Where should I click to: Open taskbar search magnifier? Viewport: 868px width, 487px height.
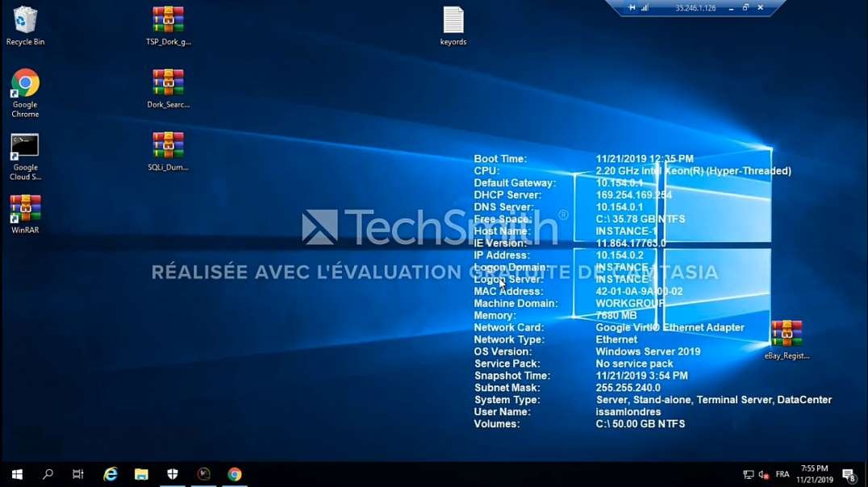[48, 474]
